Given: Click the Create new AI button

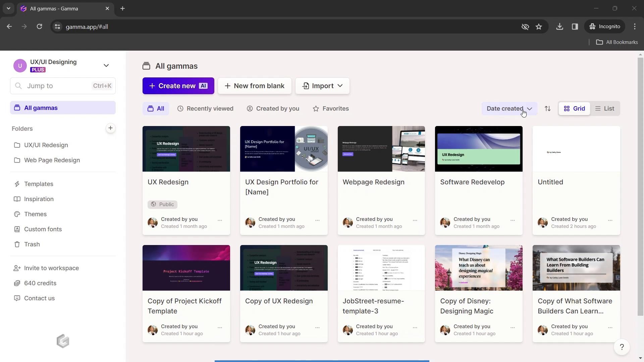Looking at the screenshot, I should pyautogui.click(x=178, y=86).
